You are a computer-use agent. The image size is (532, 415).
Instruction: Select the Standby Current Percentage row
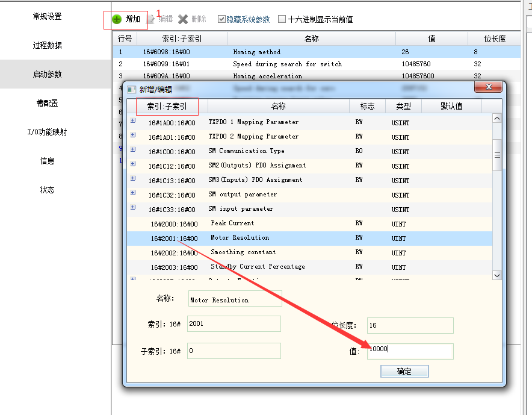pyautogui.click(x=309, y=267)
